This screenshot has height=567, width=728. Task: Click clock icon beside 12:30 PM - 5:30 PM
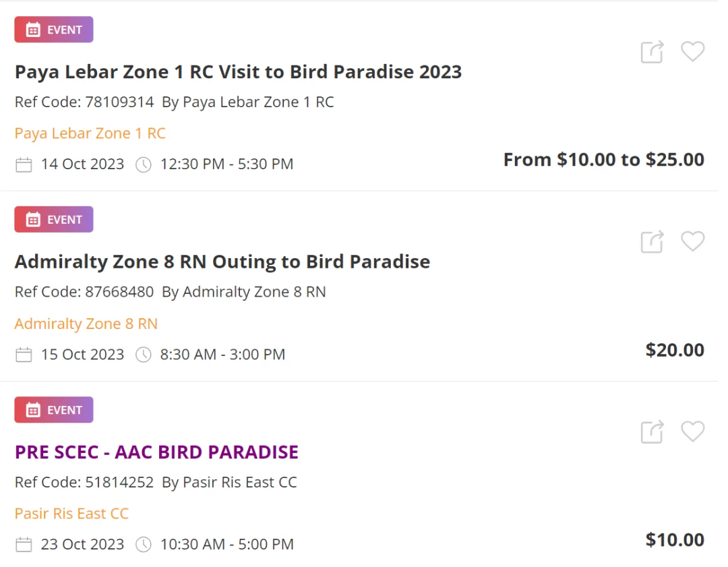point(144,165)
